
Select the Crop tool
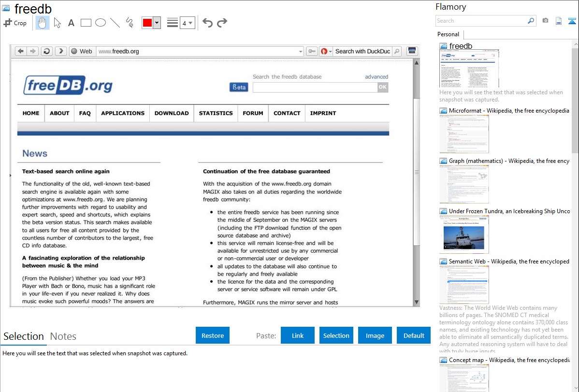pos(15,23)
